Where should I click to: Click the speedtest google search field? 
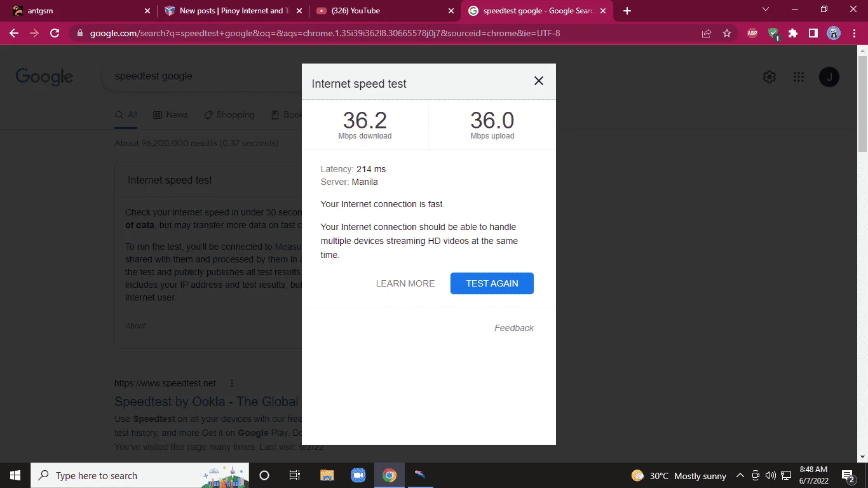coord(203,76)
